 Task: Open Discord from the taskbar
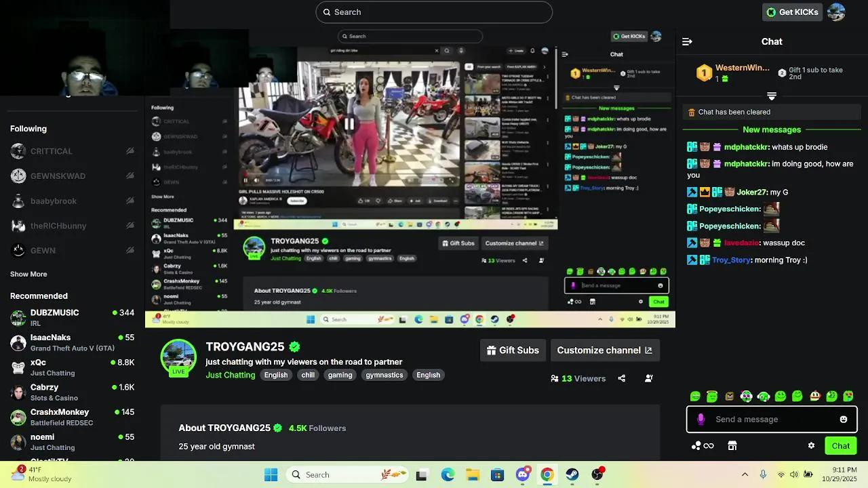click(522, 475)
